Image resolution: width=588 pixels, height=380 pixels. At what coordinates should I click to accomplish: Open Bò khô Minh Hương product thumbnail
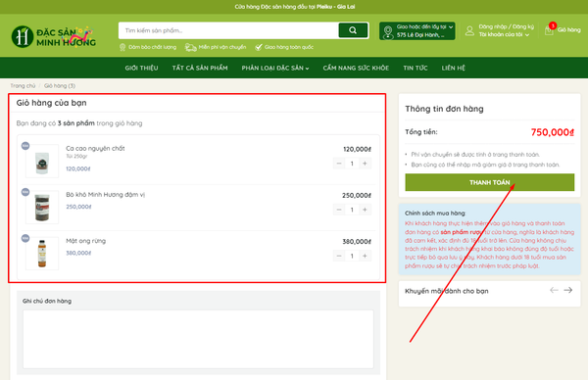42,208
